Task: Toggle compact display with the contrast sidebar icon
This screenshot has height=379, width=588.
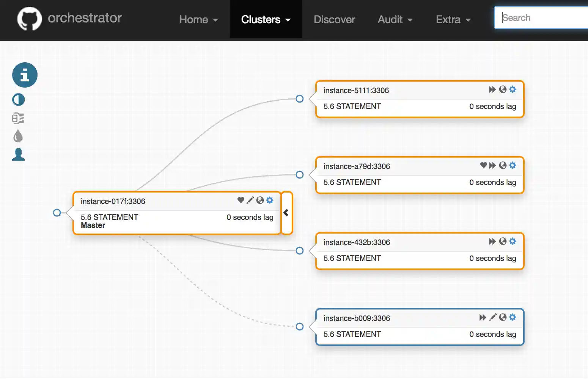Action: point(18,99)
